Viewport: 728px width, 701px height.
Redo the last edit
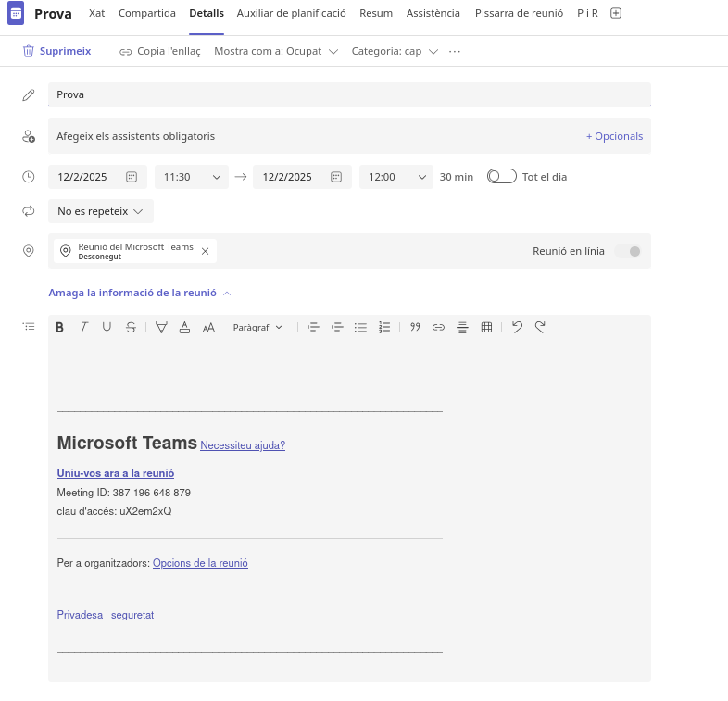tap(540, 328)
